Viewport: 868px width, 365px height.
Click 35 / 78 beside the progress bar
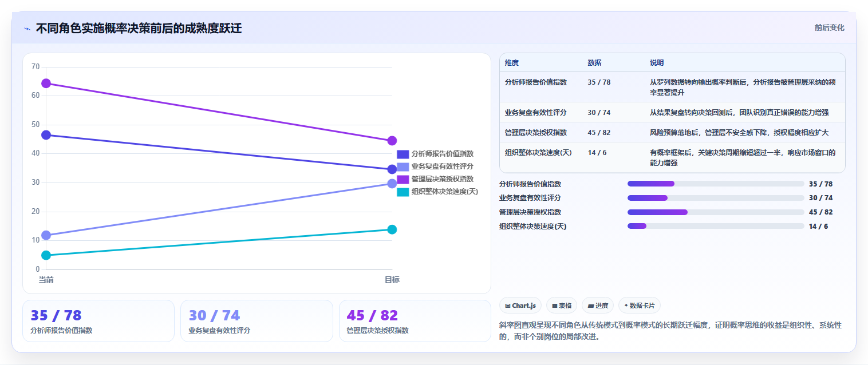click(820, 184)
